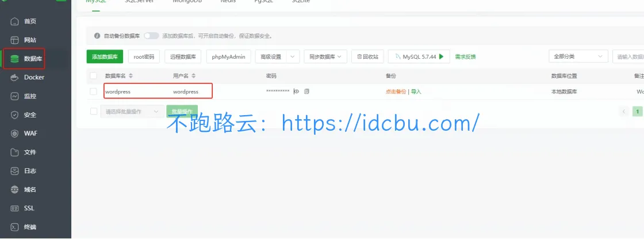
Task: Click the 备份 column header
Action: pos(390,76)
